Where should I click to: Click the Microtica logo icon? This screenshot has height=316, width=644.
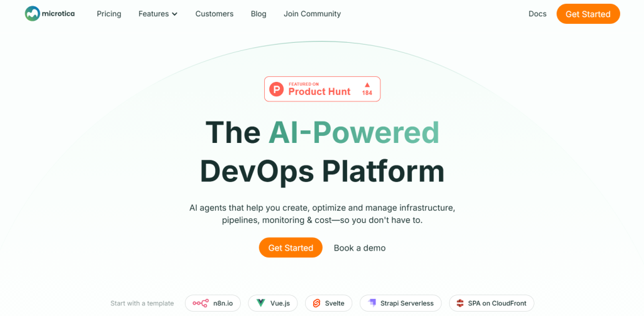(32, 14)
